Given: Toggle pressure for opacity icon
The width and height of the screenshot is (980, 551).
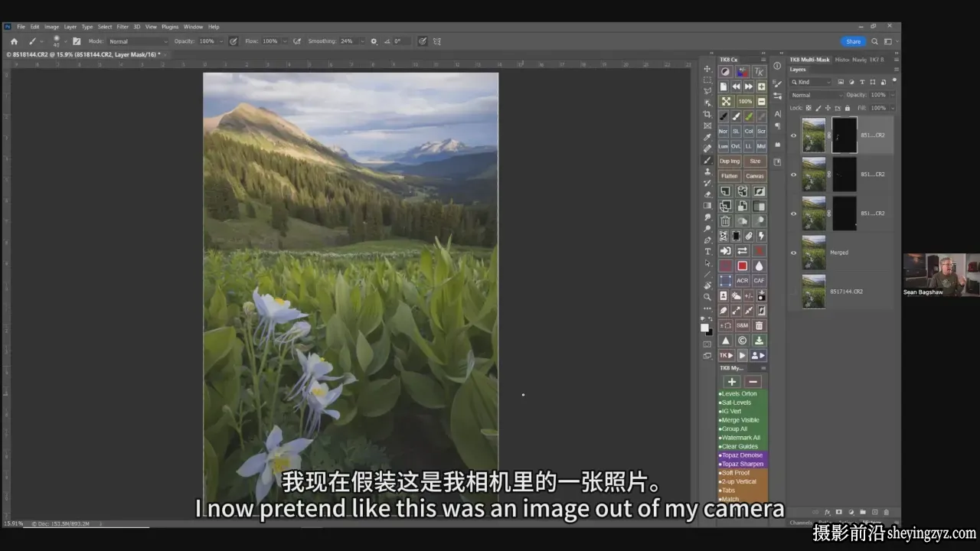Looking at the screenshot, I should (233, 41).
